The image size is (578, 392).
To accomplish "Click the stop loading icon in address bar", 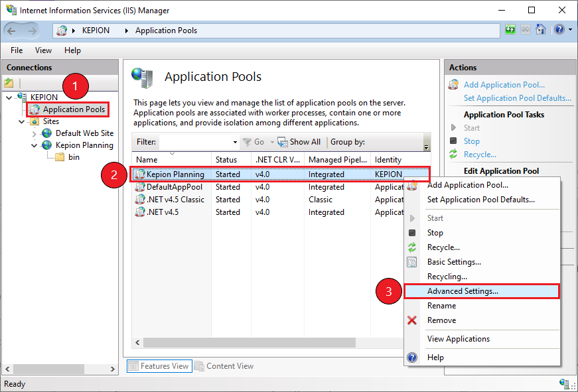I will [526, 29].
